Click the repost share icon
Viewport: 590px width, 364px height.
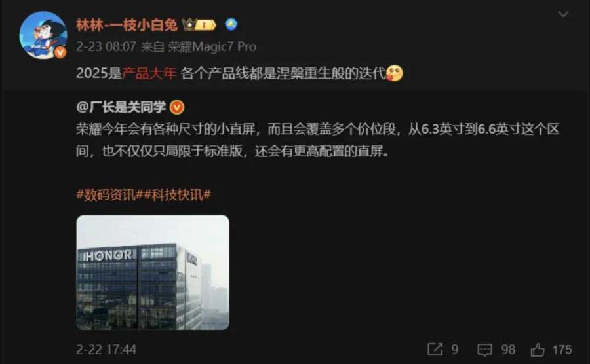point(435,350)
